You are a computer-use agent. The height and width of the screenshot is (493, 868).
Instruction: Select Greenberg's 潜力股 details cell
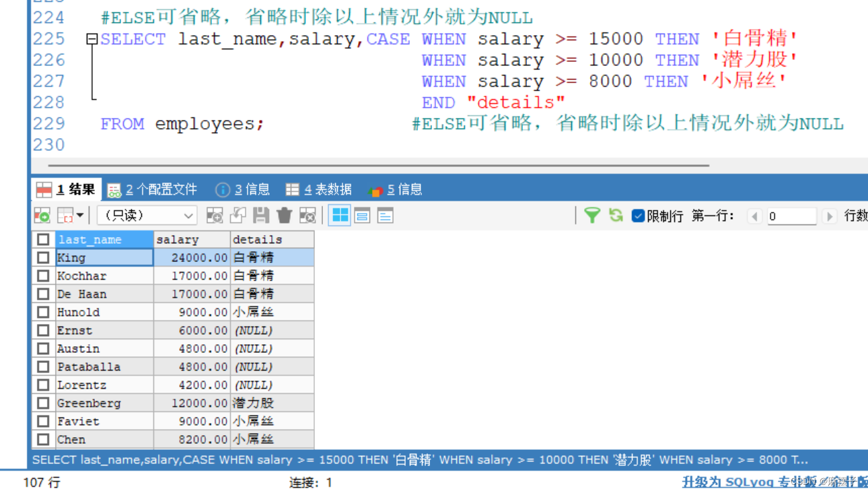[272, 403]
